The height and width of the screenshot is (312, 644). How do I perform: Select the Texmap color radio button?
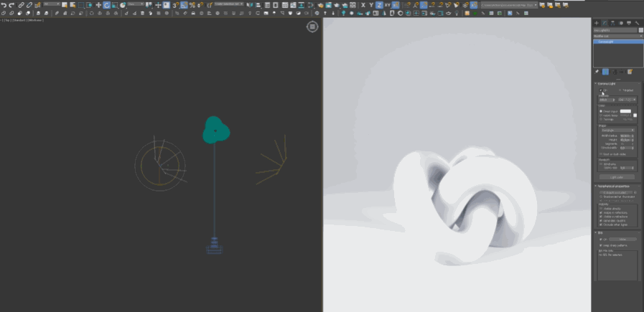[x=601, y=120]
